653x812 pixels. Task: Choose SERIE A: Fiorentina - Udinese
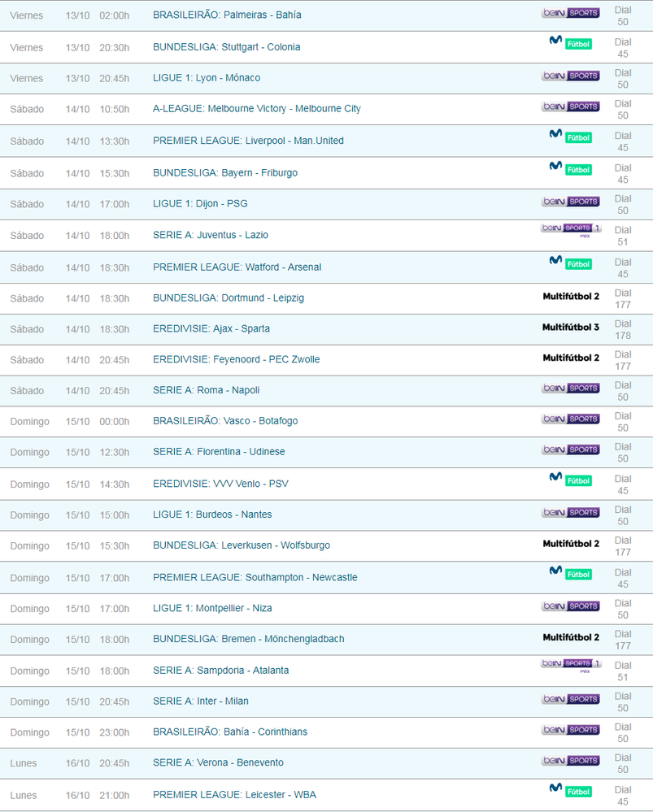pyautogui.click(x=219, y=452)
